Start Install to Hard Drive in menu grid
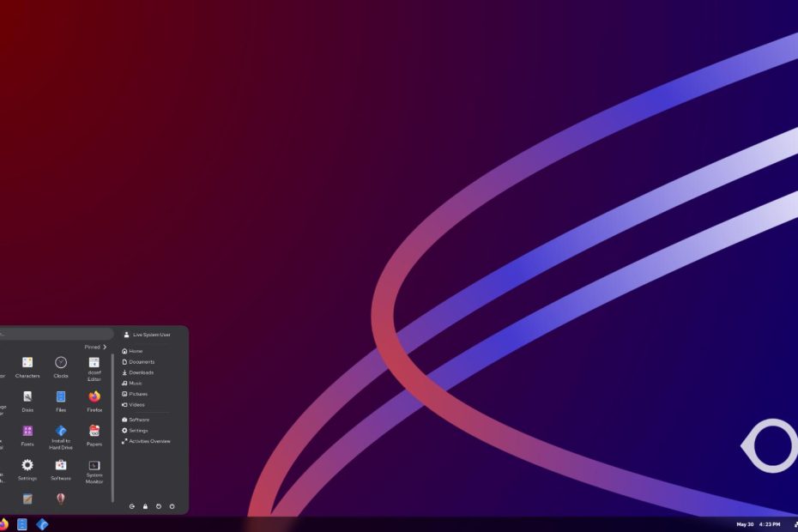798x532 pixels. point(61,437)
